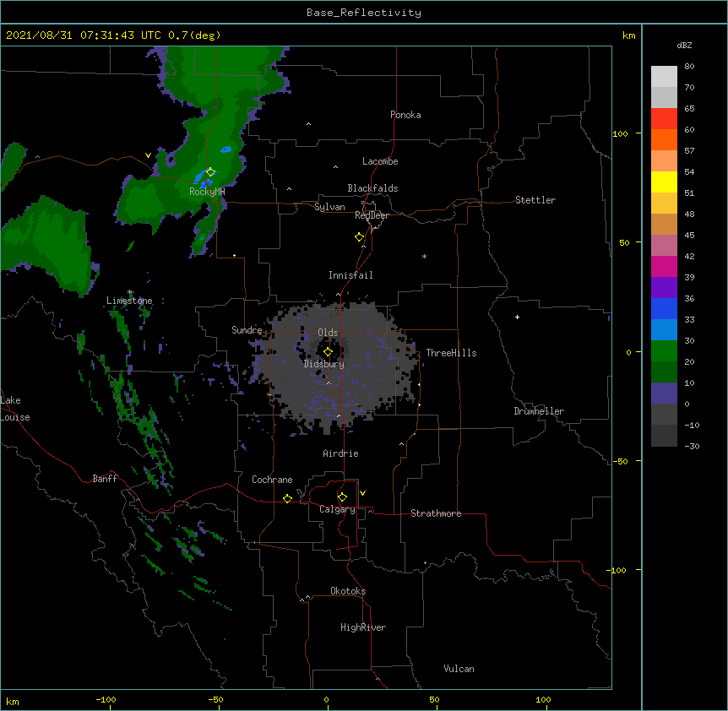
Task: Click the Base_Reflectivity title text
Action: [364, 13]
